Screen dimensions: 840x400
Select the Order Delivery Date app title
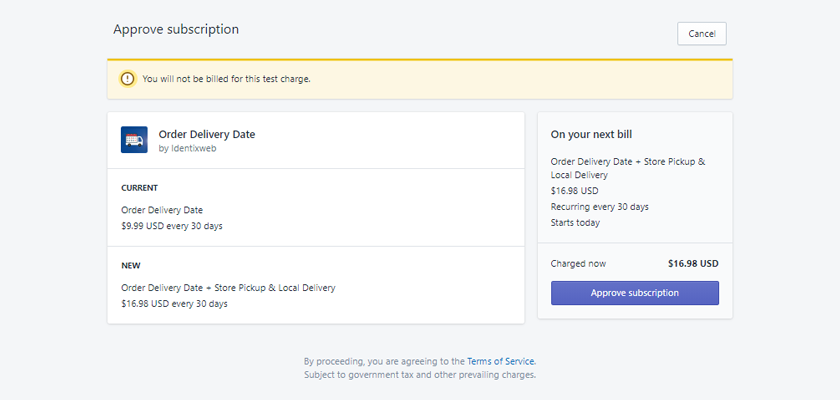pos(206,134)
